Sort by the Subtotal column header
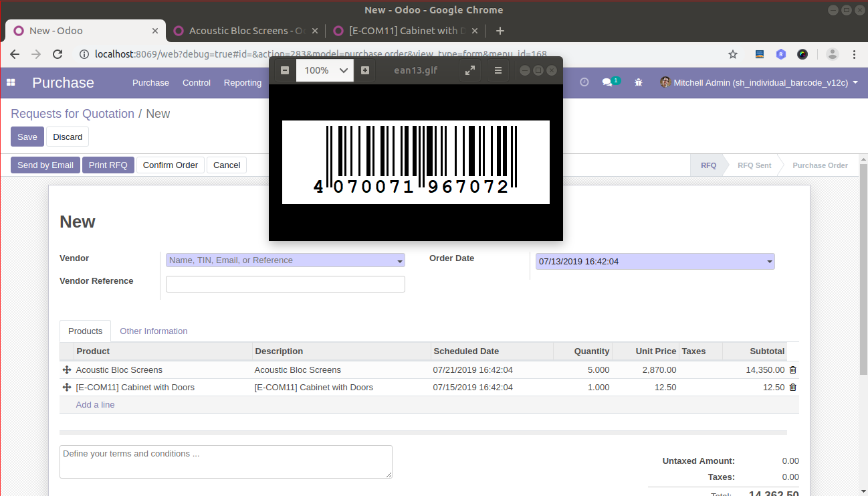The height and width of the screenshot is (496, 868). pyautogui.click(x=754, y=351)
